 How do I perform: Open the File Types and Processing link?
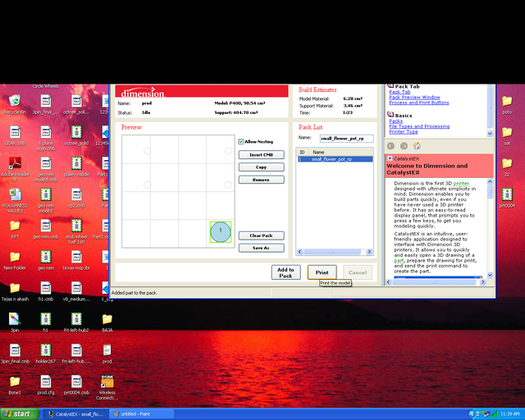419,126
